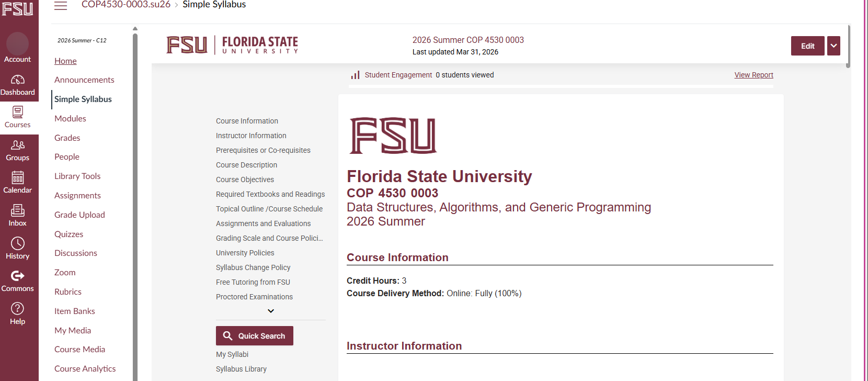Jump to Instructor Information in section list
This screenshot has height=381, width=868.
point(251,136)
